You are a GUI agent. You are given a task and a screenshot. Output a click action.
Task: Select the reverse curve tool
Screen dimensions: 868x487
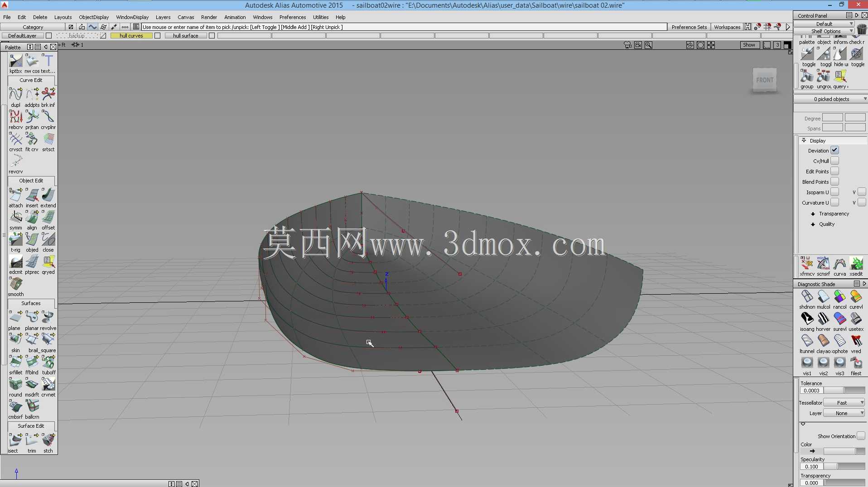coord(15,161)
